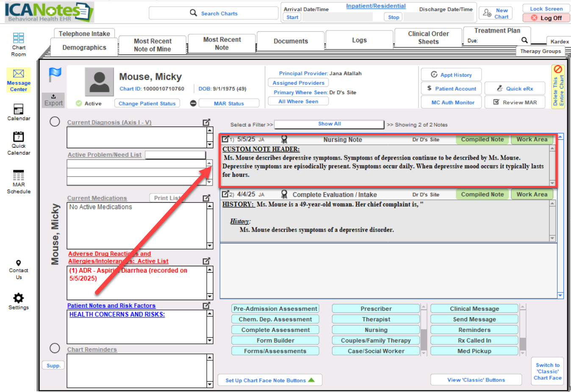Screen dimensions: 571x392
Task: Toggle the black minus circle beside MAR Status
Action: 193,103
